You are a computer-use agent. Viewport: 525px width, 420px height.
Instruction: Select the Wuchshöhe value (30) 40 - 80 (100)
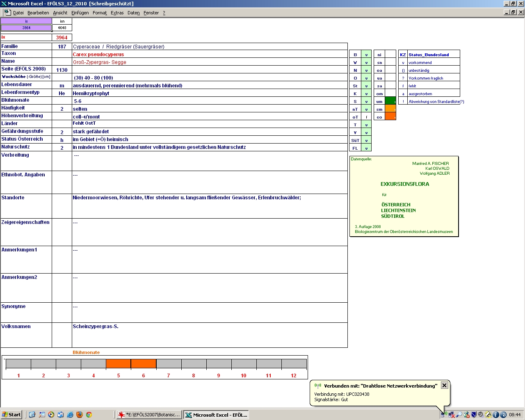(x=94, y=78)
